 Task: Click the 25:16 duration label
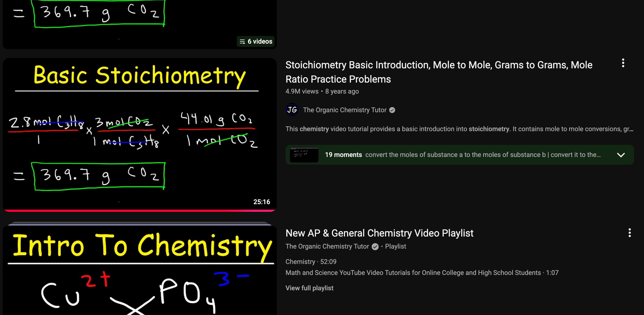click(x=261, y=201)
